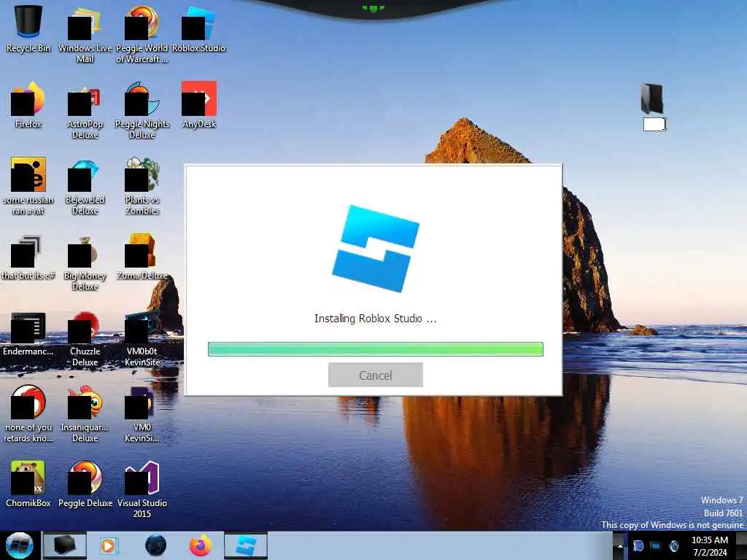Open the Windows Start menu orb
This screenshot has width=747, height=560.
(x=20, y=545)
